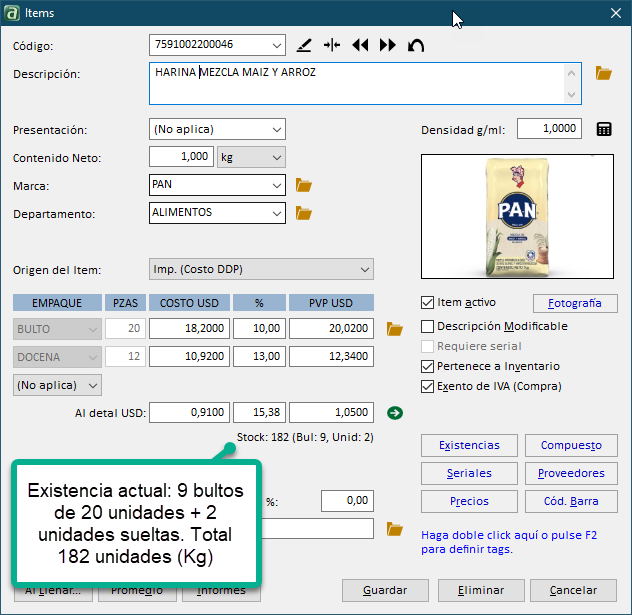
Task: Open the folder icon beside Descripción
Action: point(603,73)
